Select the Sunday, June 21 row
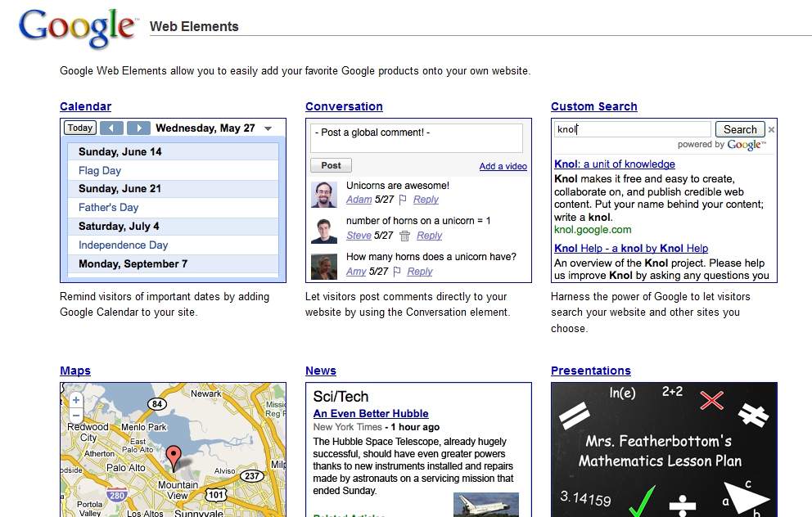The image size is (812, 517). [173, 189]
